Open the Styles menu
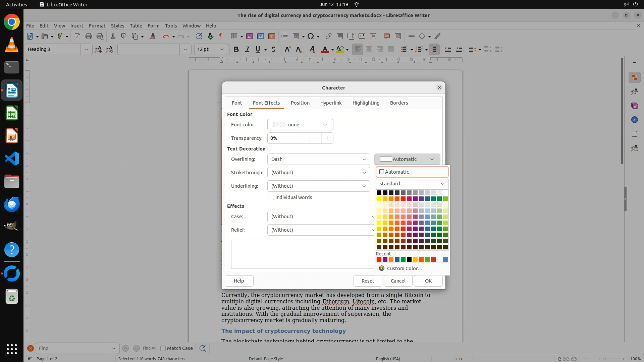Image resolution: width=644 pixels, height=362 pixels. [117, 25]
